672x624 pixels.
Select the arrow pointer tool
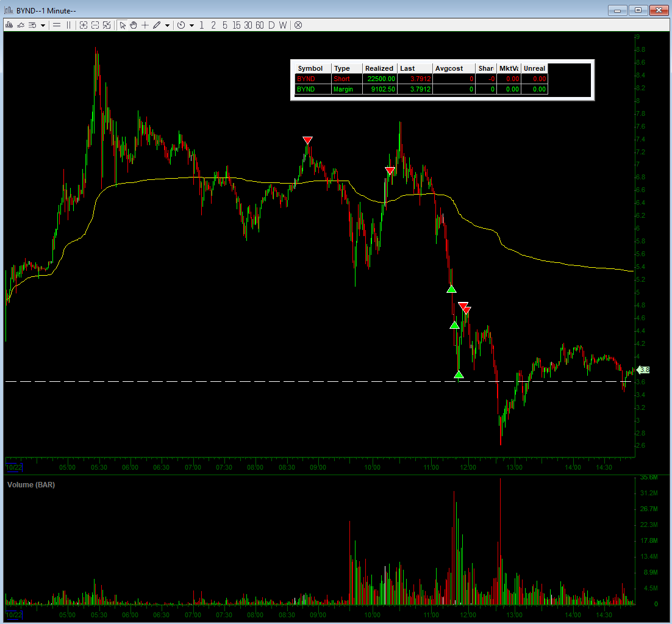pos(123,25)
